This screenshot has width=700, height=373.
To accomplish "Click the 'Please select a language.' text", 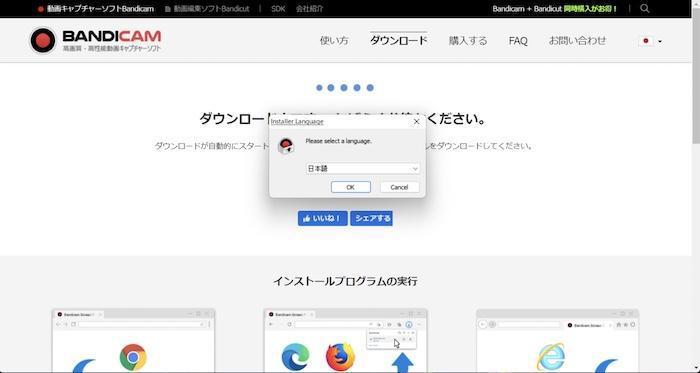I will [x=338, y=141].
